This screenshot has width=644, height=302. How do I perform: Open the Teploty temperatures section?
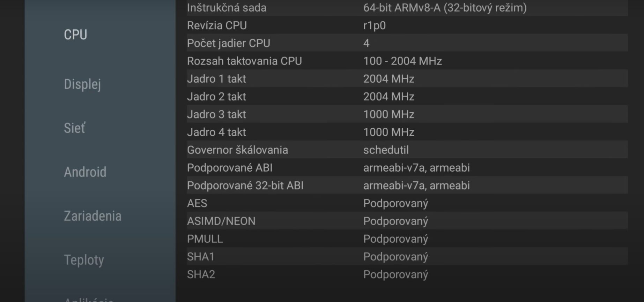coord(84,260)
